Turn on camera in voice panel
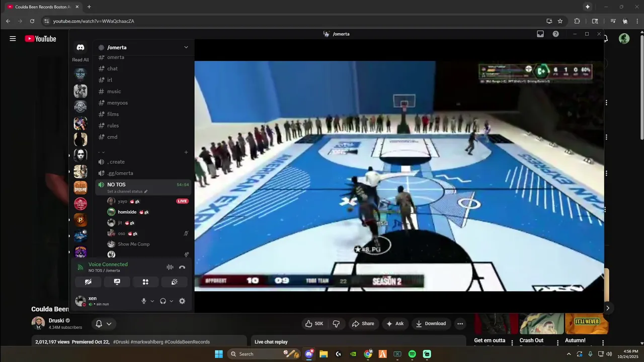Screen dimensions: 644x362 88,282
